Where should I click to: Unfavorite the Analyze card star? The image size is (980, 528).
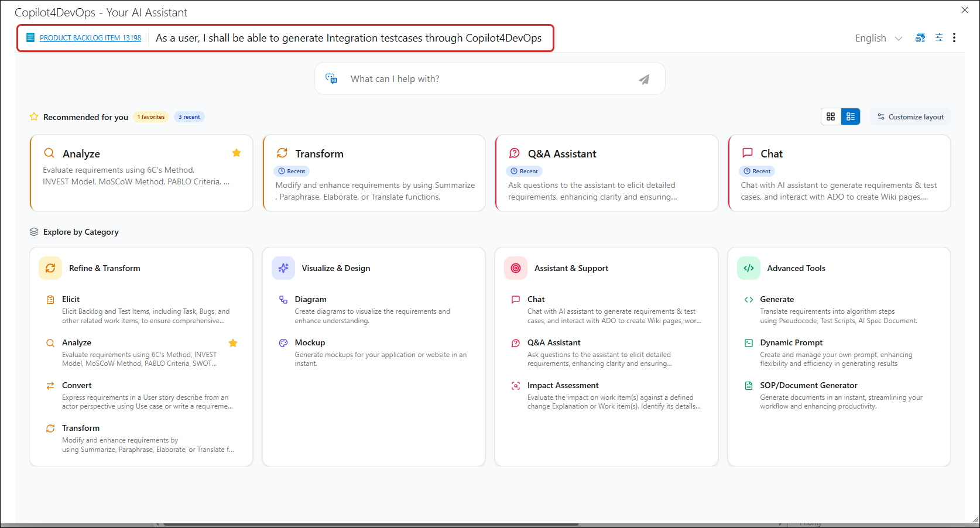point(237,153)
